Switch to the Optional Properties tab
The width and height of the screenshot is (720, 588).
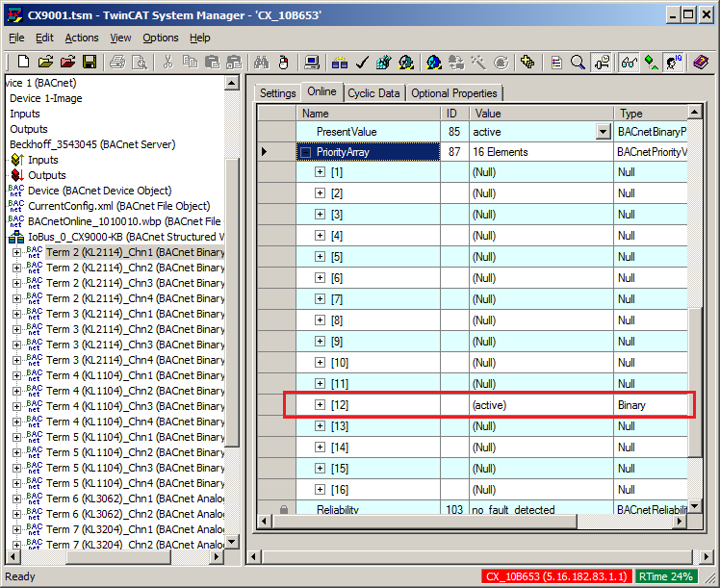(454, 93)
